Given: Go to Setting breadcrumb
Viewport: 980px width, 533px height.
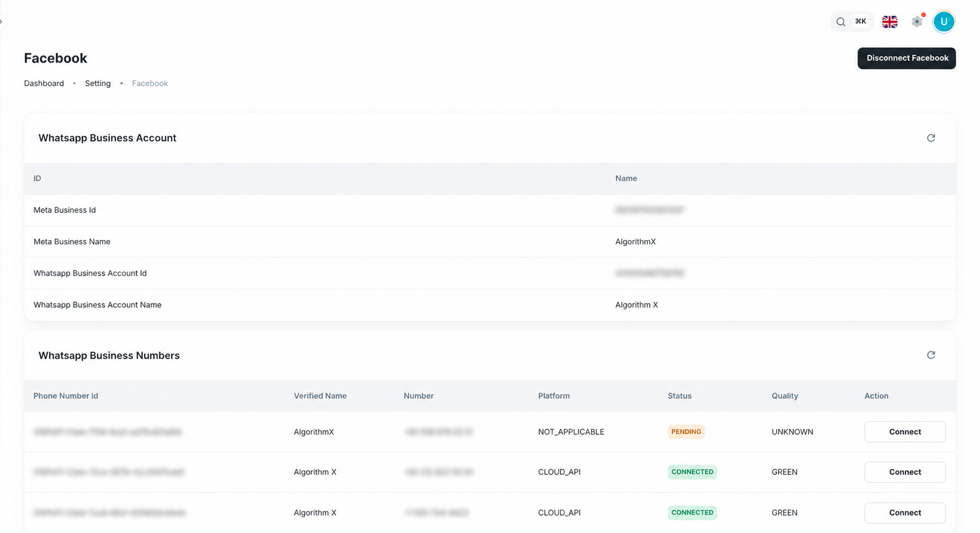Looking at the screenshot, I should (98, 83).
